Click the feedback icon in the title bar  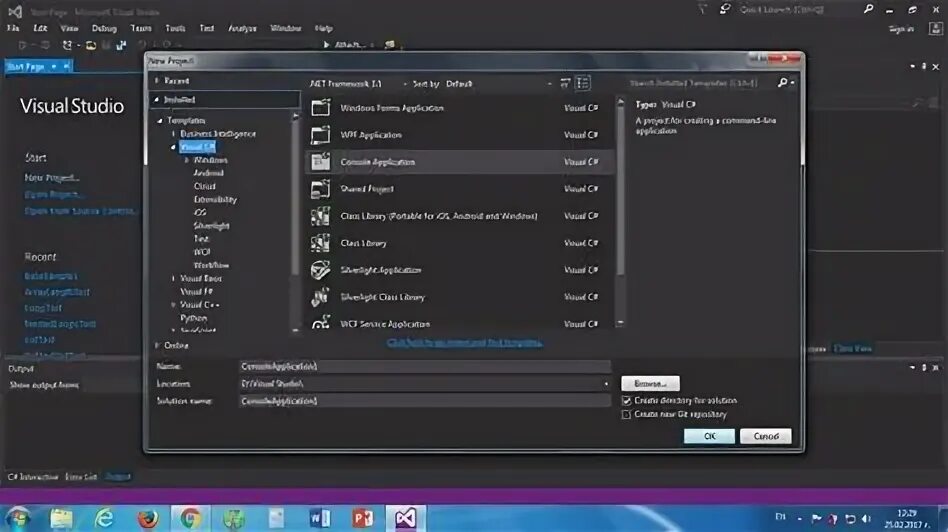click(724, 9)
